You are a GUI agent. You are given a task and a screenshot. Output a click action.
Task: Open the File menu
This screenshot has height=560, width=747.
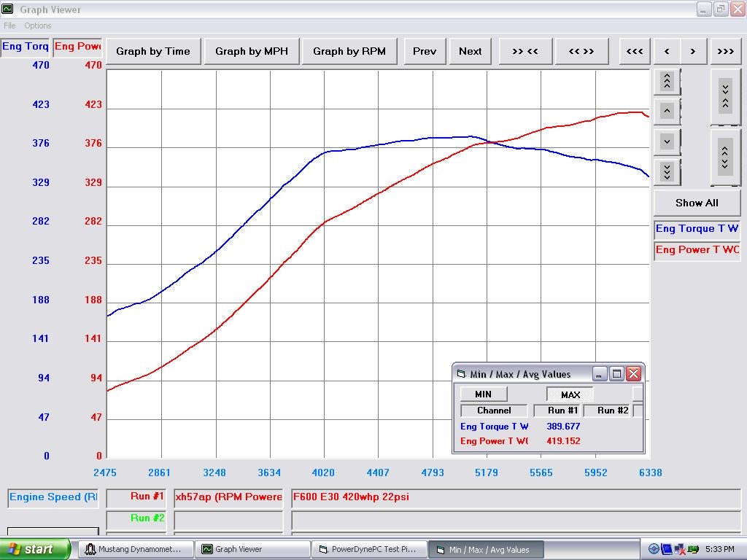(9, 26)
